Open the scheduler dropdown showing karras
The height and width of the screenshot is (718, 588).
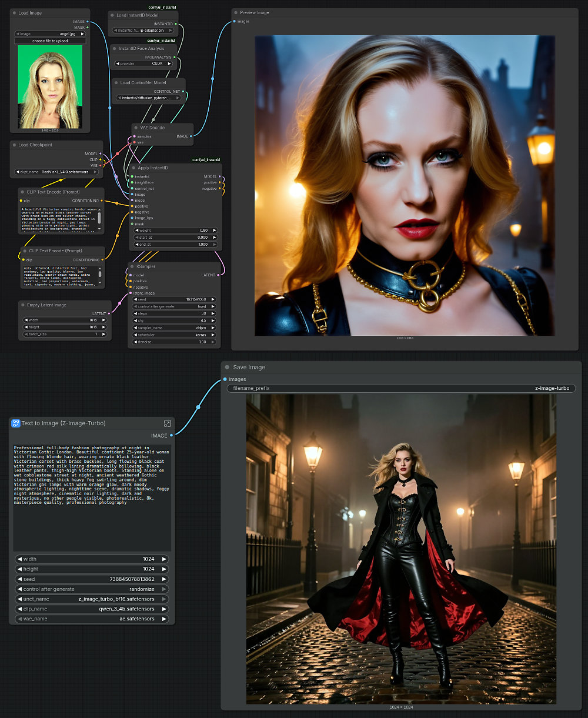pos(173,334)
